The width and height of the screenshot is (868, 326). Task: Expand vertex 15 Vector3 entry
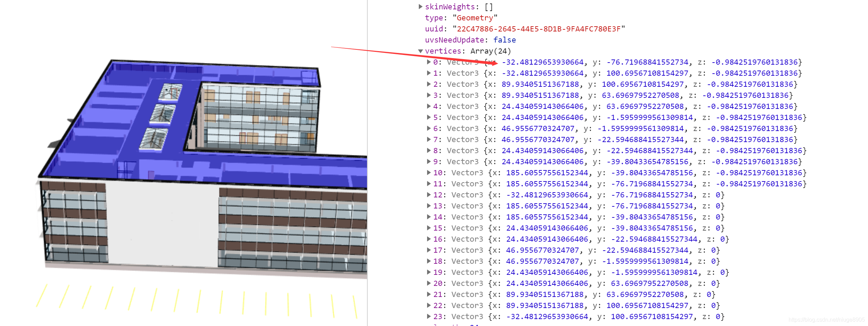[429, 228]
